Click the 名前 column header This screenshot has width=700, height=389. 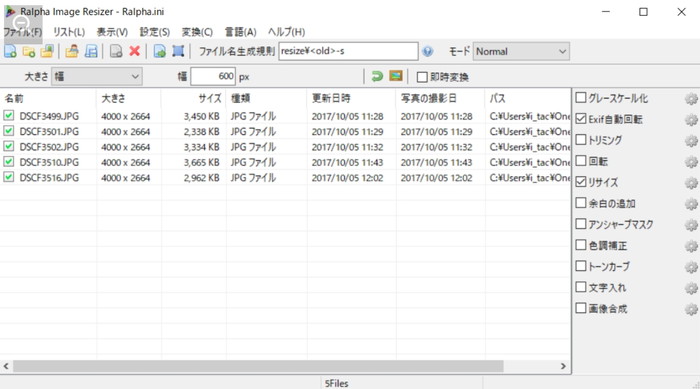click(48, 99)
